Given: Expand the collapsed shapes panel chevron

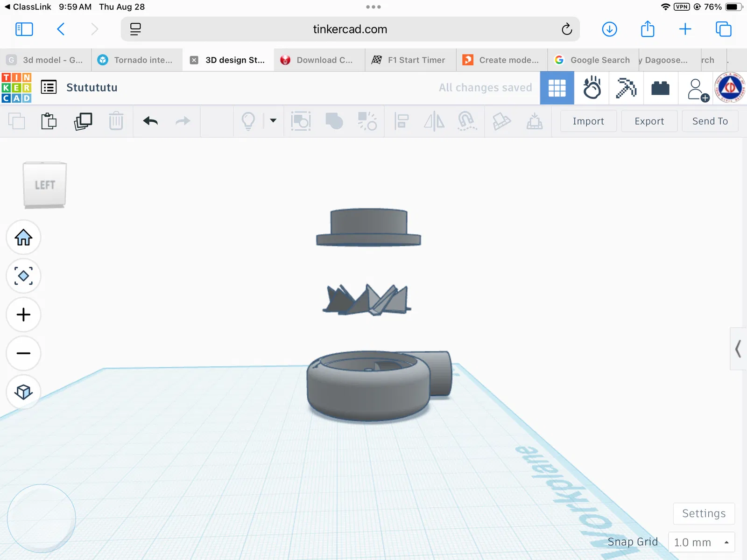Looking at the screenshot, I should [x=738, y=349].
